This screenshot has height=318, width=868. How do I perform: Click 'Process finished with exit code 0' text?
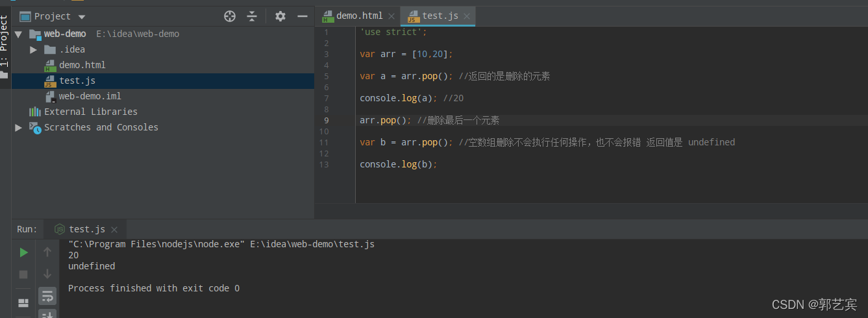[154, 288]
